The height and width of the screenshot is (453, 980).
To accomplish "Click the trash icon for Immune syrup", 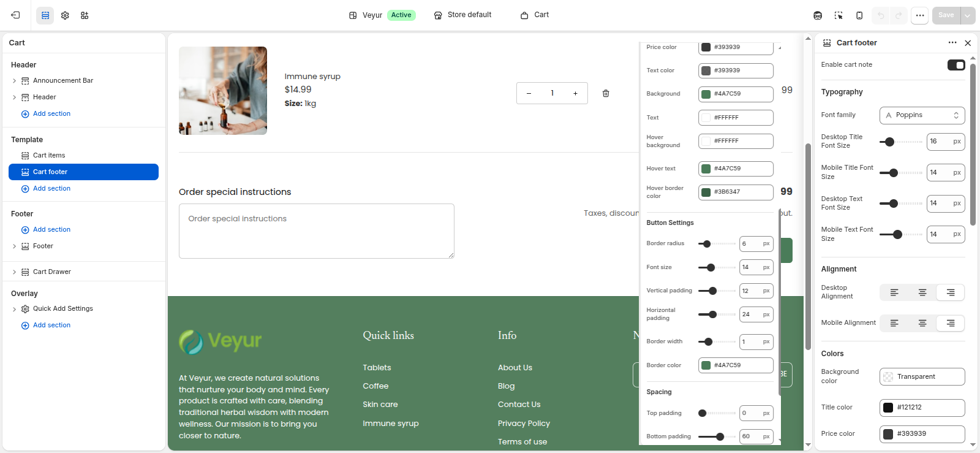I will click(606, 93).
